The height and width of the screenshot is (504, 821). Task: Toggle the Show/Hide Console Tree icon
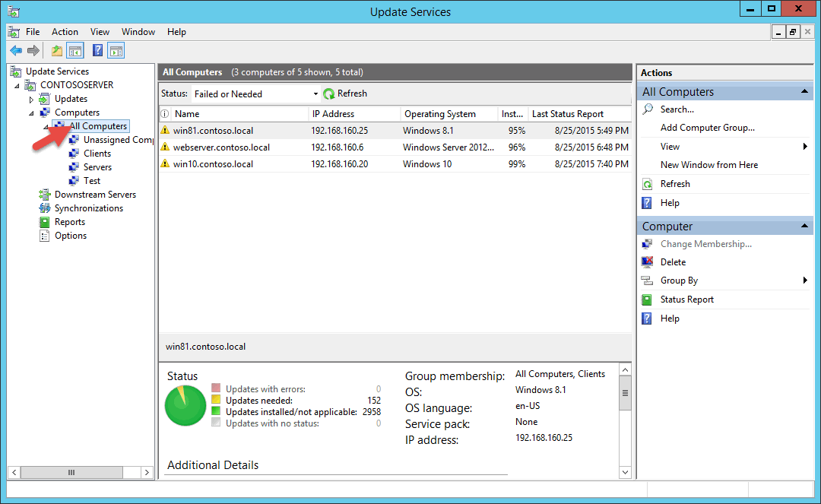(x=75, y=51)
